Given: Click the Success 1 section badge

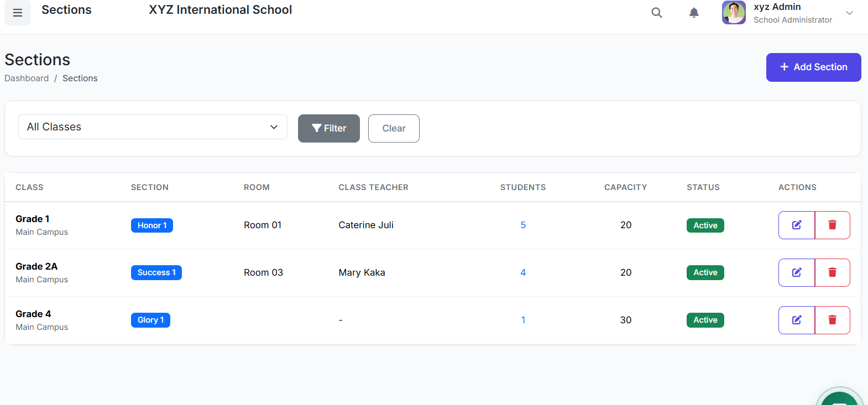Looking at the screenshot, I should click(x=156, y=272).
